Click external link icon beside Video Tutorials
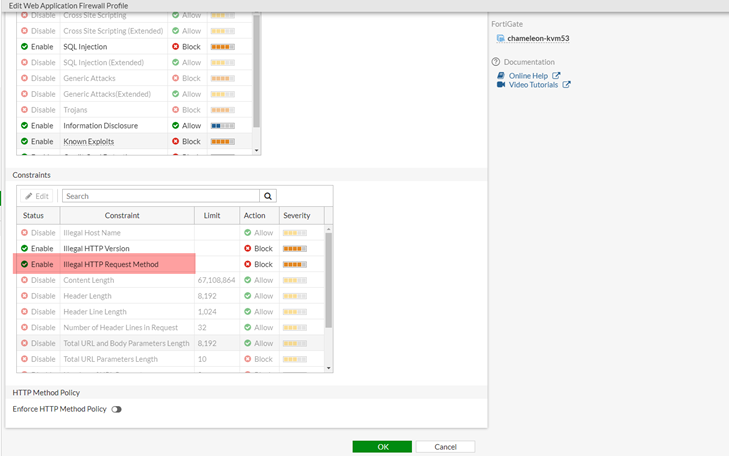729x456 pixels. coord(567,85)
